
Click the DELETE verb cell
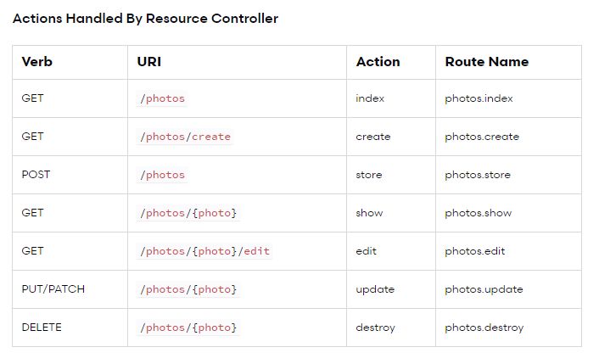[42, 328]
